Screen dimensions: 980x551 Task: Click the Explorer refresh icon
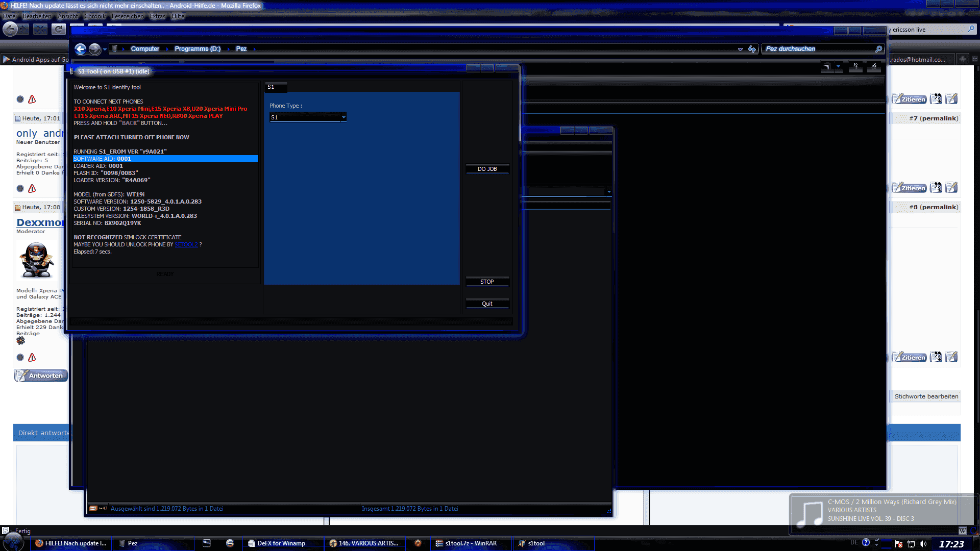click(752, 49)
